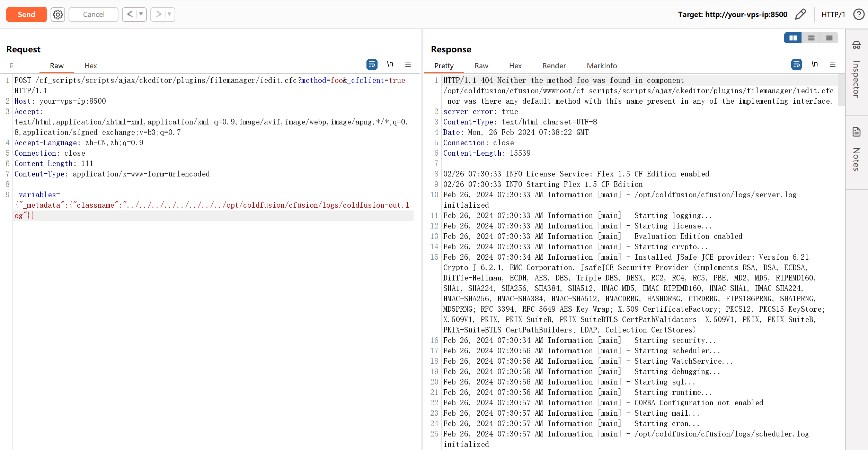Switch to top-bottom stacked layout view
This screenshot has height=450, width=868.
pos(811,38)
